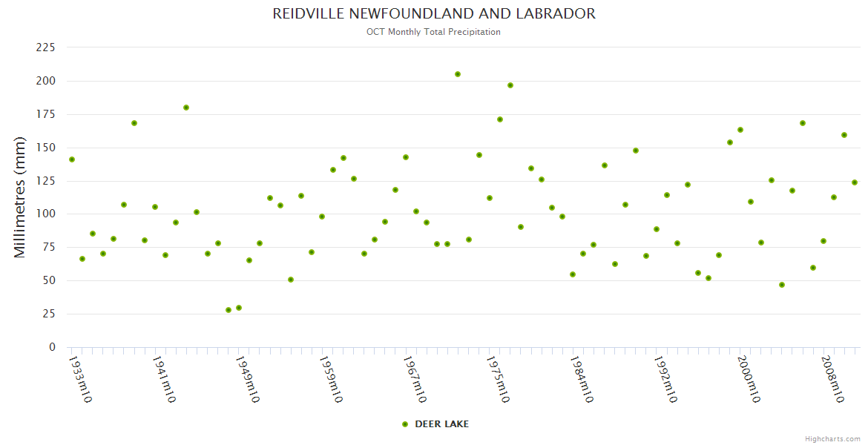The width and height of the screenshot is (868, 445).
Task: Select the 1959m10 x-axis label
Action: (330, 380)
